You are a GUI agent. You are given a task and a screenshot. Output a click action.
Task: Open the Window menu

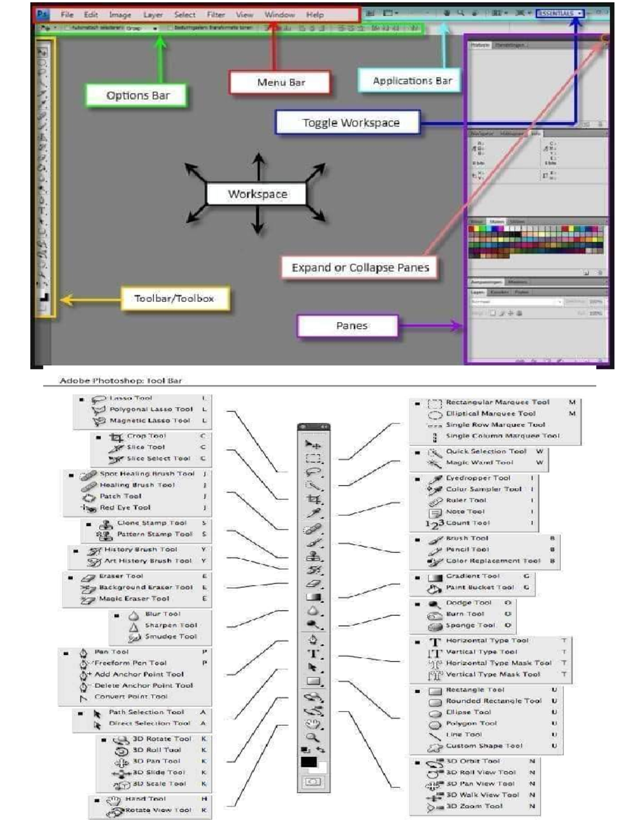tap(280, 14)
